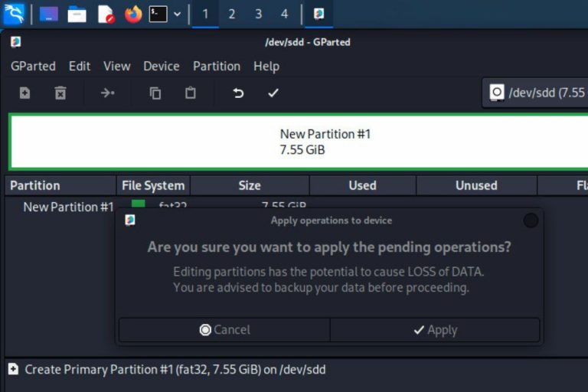Select the Create Primary Partition #1 operation

(175, 370)
